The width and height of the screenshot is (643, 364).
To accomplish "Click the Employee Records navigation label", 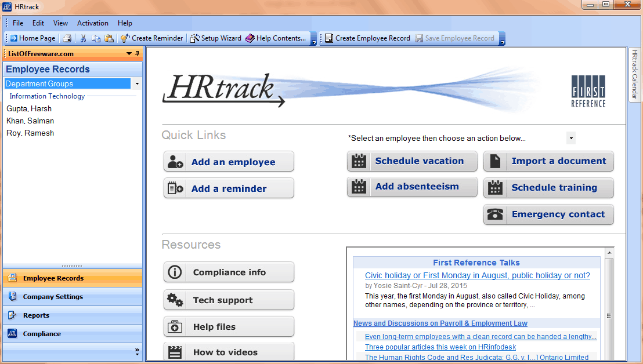I will pos(53,278).
